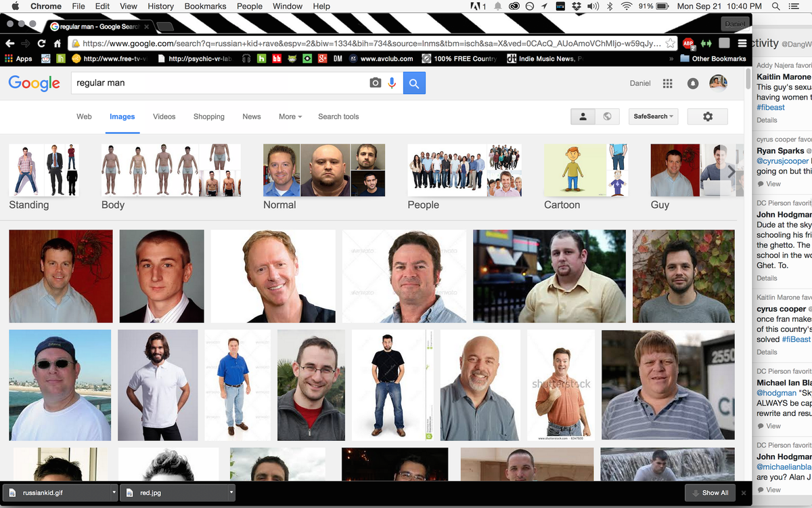
Task: Open the Dropbox menu bar icon
Action: (576, 6)
